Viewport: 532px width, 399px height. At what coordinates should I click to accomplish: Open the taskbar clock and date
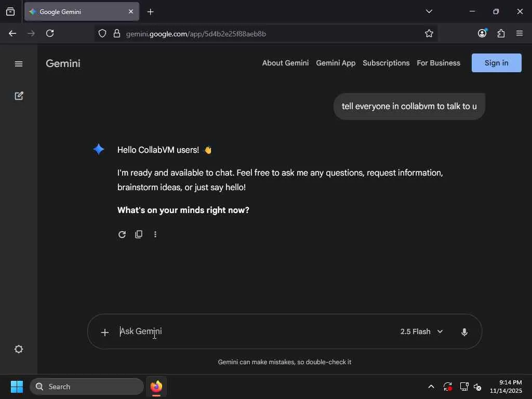click(506, 387)
